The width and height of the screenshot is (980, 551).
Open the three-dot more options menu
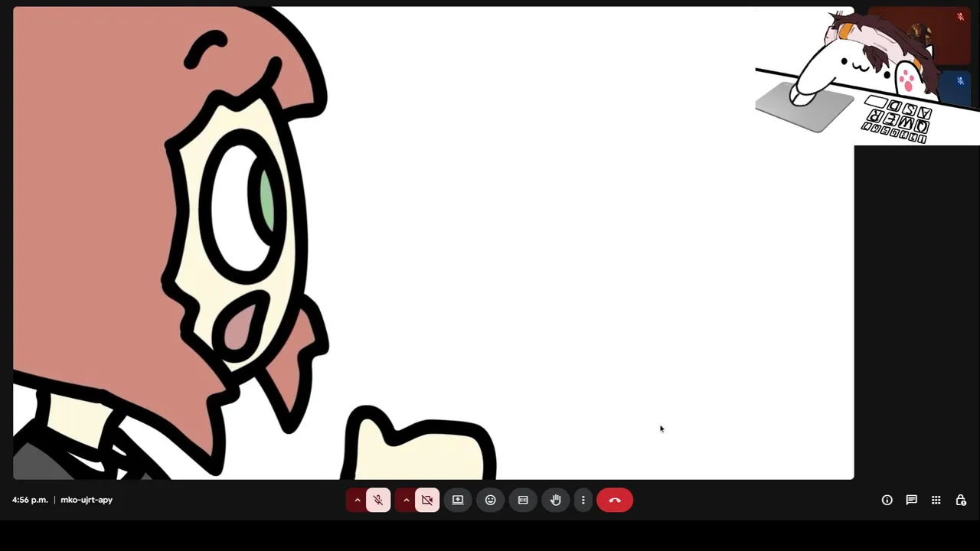(583, 500)
